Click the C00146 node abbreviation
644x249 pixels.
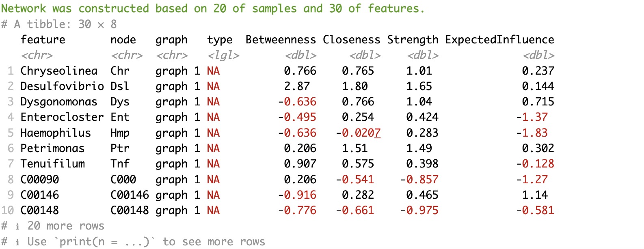(130, 195)
